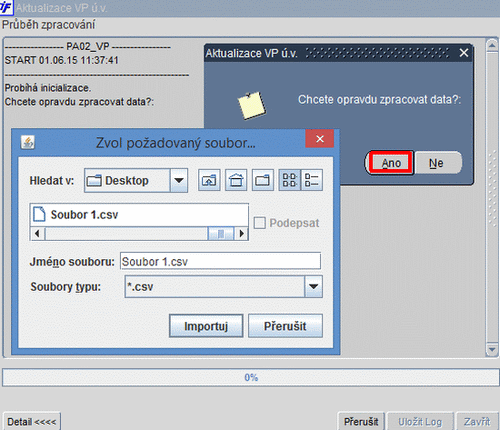Expand the Soubory typu *.csv dropdown
Screen dimensions: 500x430
[x=313, y=286]
